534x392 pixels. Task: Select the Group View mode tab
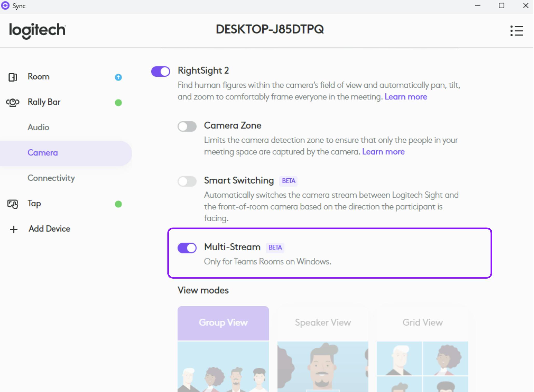point(223,323)
